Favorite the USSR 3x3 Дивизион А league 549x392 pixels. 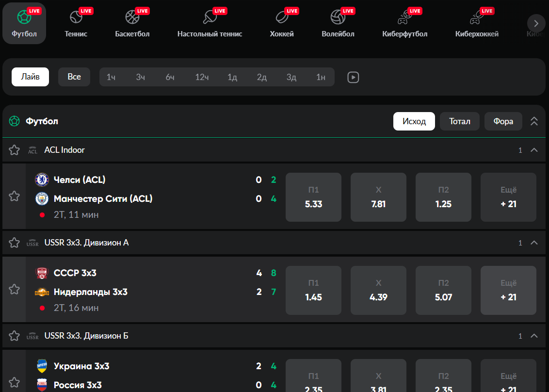[15, 243]
